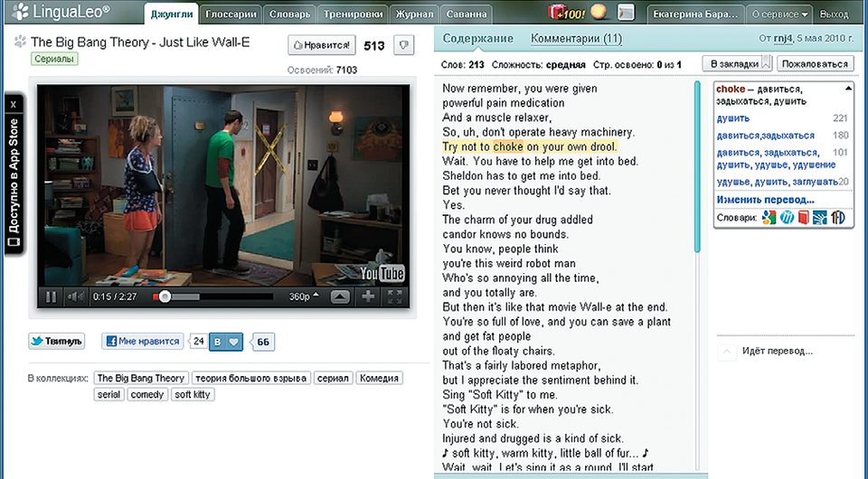Viewport: 868px width, 479px height.
Task: Open the Google dictionary icon
Action: pyautogui.click(x=769, y=218)
